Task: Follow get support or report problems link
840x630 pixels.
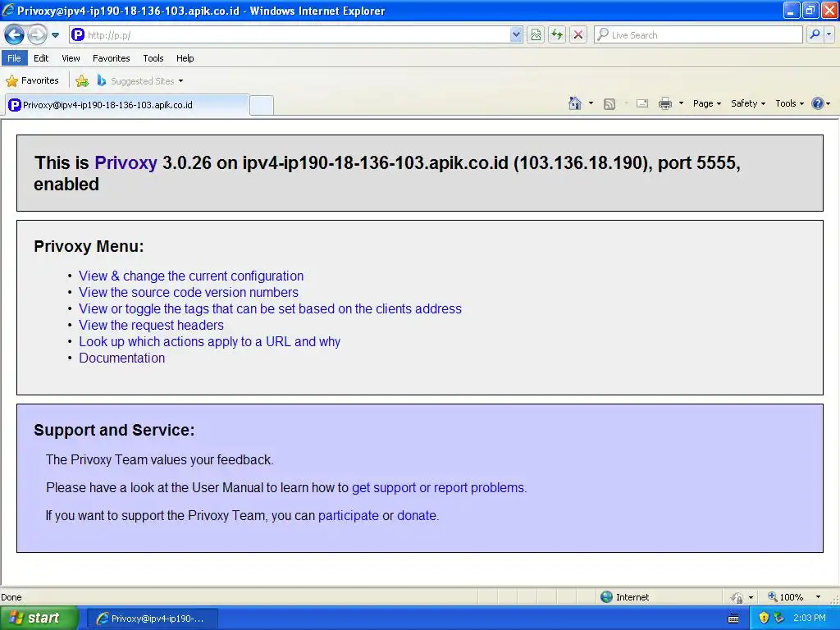Action: [438, 487]
